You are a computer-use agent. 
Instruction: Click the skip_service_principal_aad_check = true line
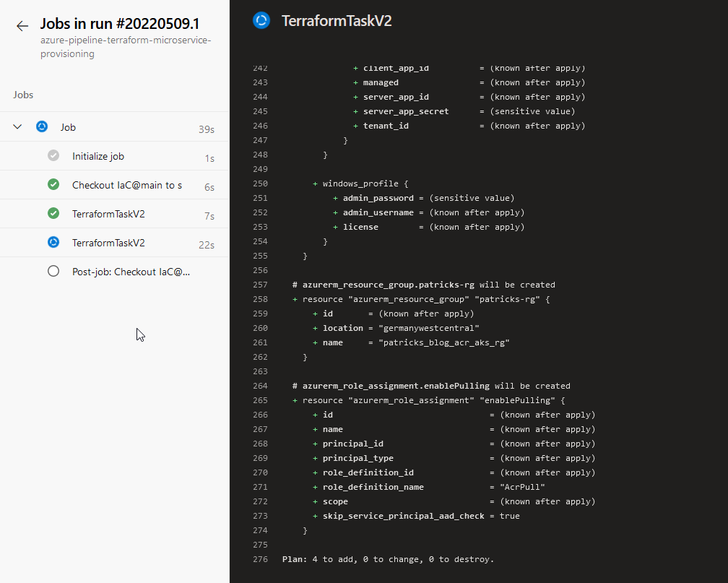click(417, 516)
